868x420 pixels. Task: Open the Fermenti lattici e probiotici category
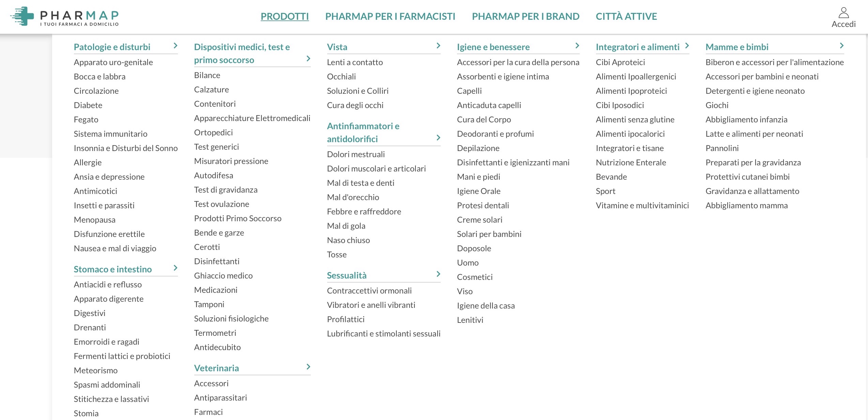click(122, 356)
